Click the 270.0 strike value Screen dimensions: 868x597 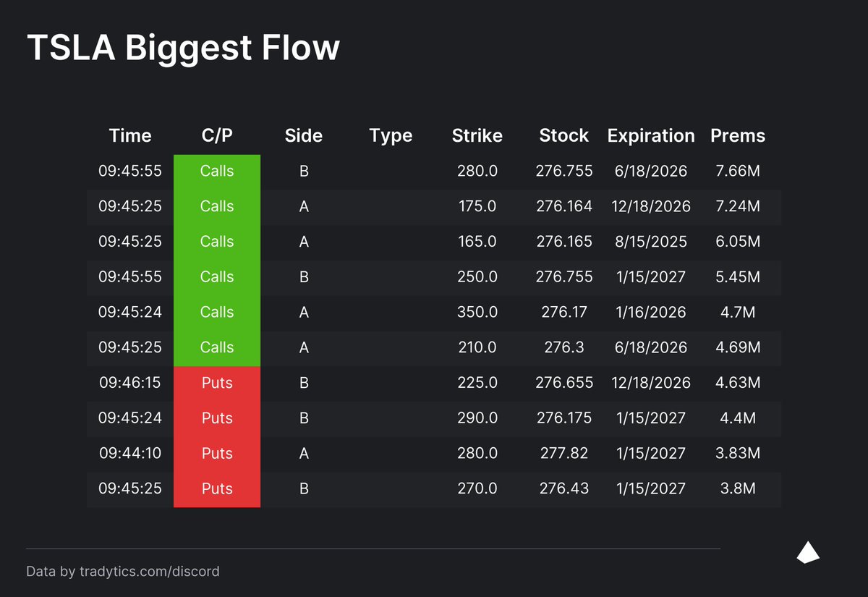point(477,489)
